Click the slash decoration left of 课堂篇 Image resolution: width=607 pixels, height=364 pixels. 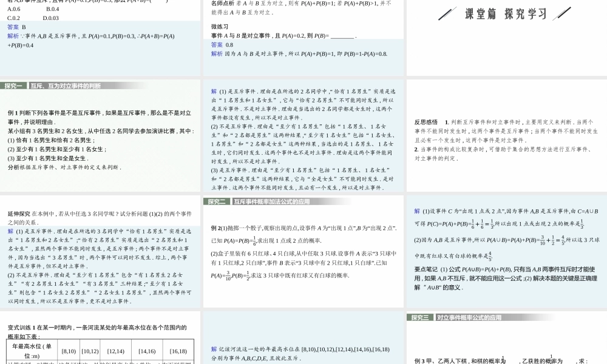[447, 13]
